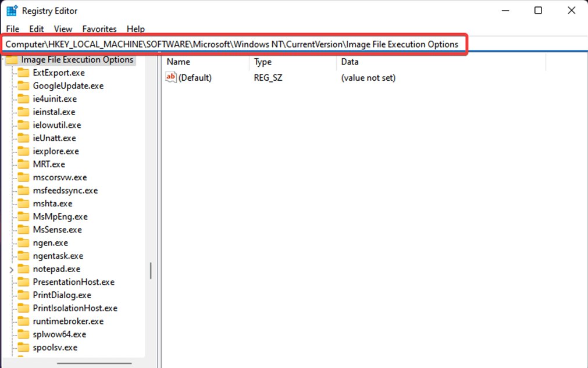The height and width of the screenshot is (368, 588).
Task: Select the Image File Execution Options key label
Action: click(x=77, y=59)
